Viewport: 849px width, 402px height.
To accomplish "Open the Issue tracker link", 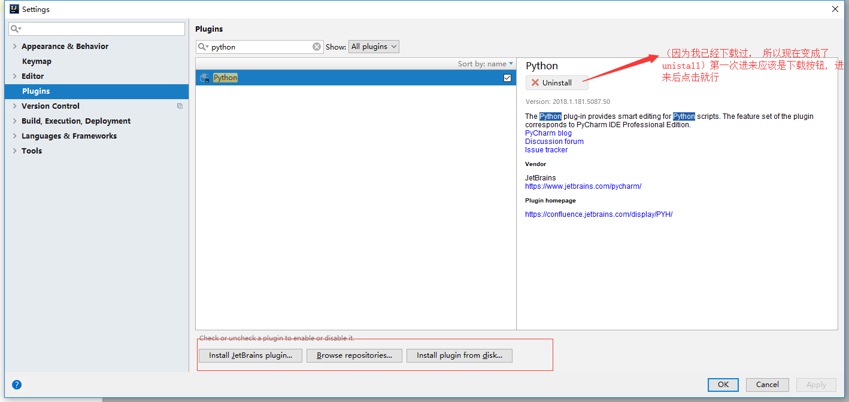I will pos(546,150).
